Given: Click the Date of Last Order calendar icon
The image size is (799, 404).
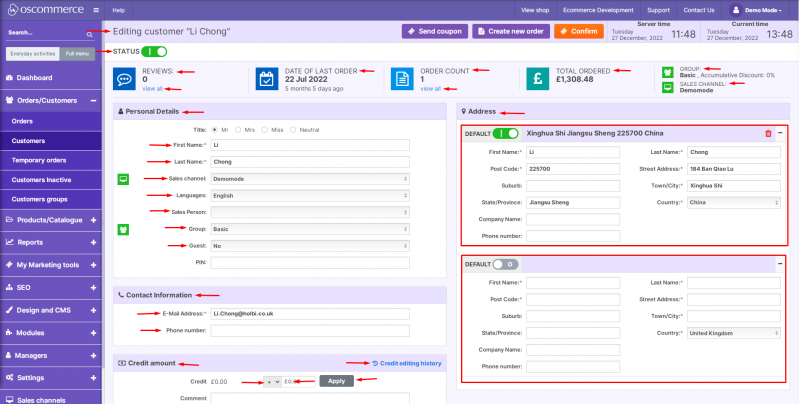Looking at the screenshot, I should (265, 78).
